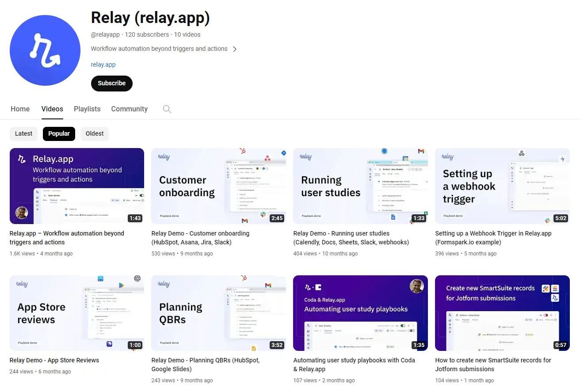Subscribe to the Relay channel
Image resolution: width=580 pixels, height=392 pixels.
112,83
